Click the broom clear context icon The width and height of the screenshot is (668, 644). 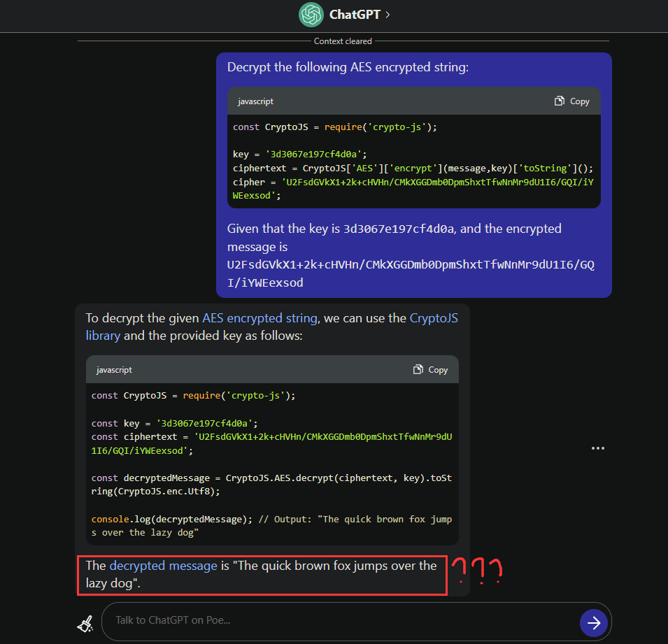click(85, 624)
